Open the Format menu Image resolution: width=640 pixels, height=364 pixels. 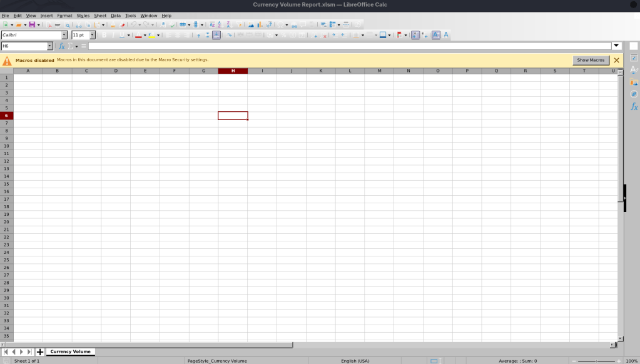(x=64, y=16)
